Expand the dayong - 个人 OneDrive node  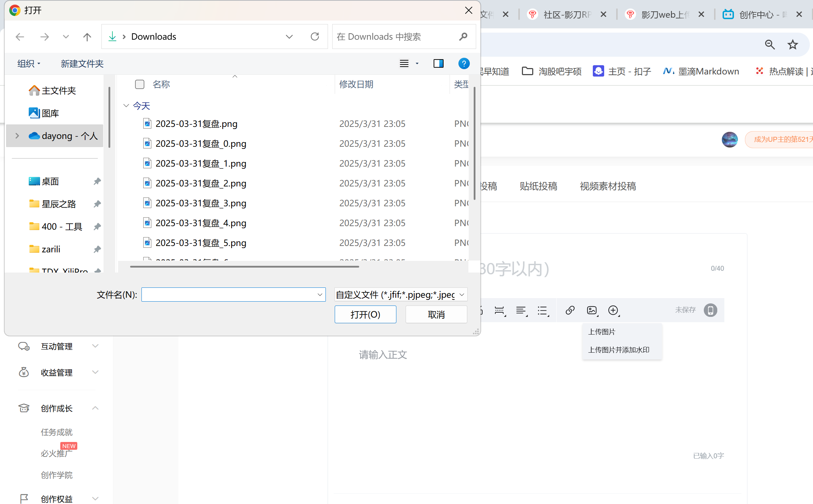(x=17, y=136)
